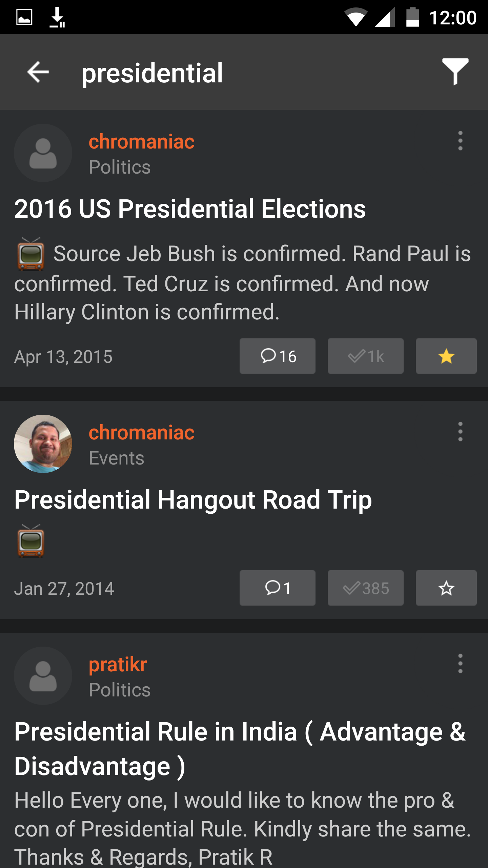Open the '2016 US Presidential Elections' thread title

pyautogui.click(x=190, y=209)
